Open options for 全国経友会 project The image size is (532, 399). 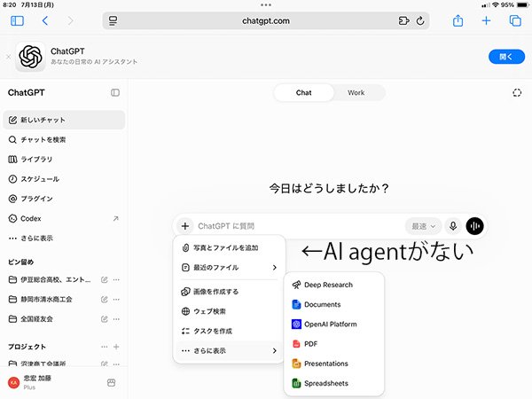click(116, 319)
